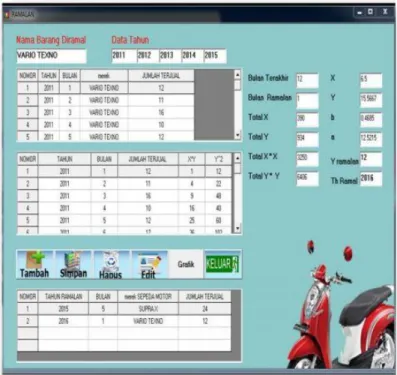Image resolution: width=397 pixels, height=375 pixels.
Task: Close the RAMALAN window
Action: tap(385, 12)
